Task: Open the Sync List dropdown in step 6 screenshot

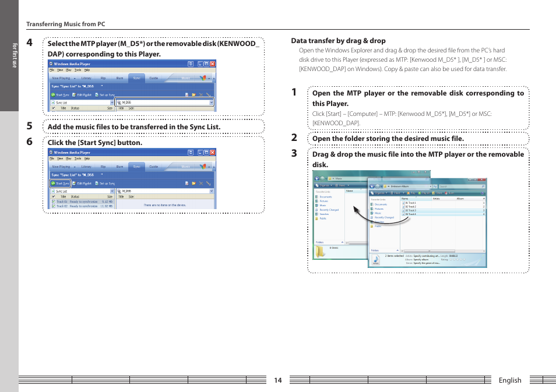Action: click(112, 191)
